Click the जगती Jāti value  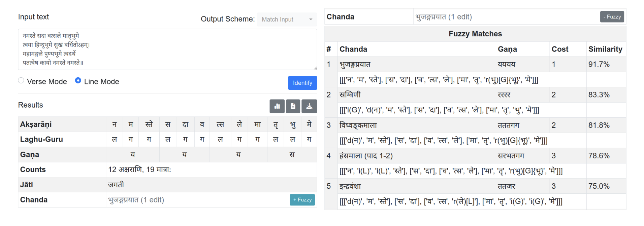116,185
